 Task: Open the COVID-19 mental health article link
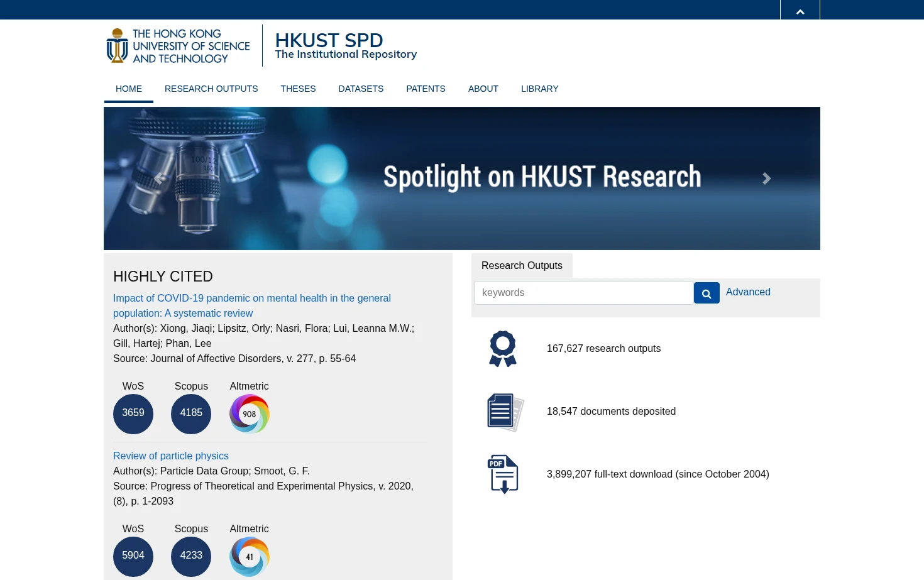[252, 306]
